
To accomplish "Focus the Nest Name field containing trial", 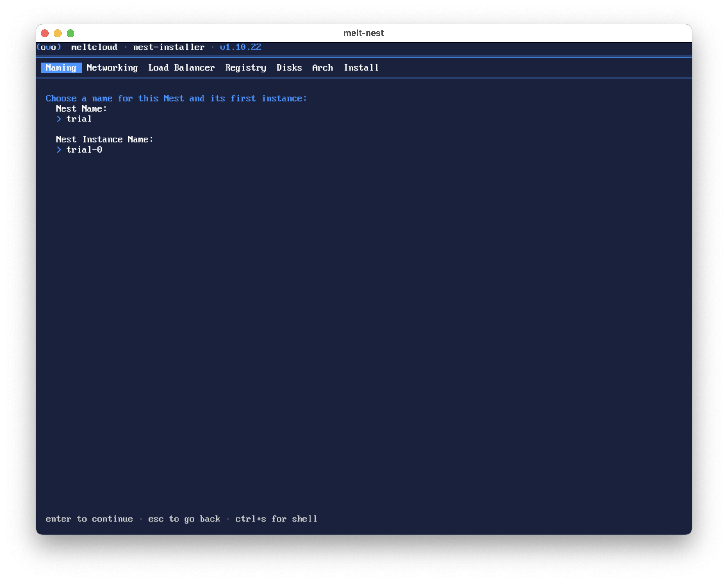I will (x=79, y=119).
